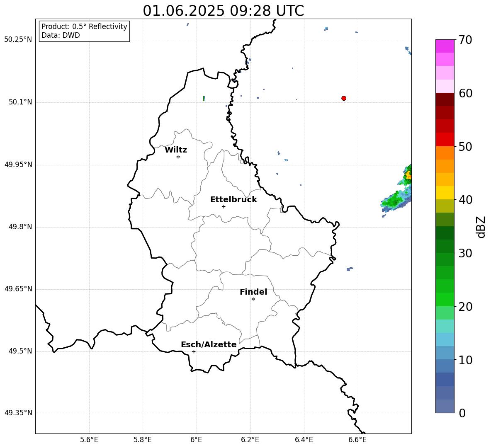Click the Ettelbruck station cross marker
This screenshot has height=448, width=491.
[224, 206]
